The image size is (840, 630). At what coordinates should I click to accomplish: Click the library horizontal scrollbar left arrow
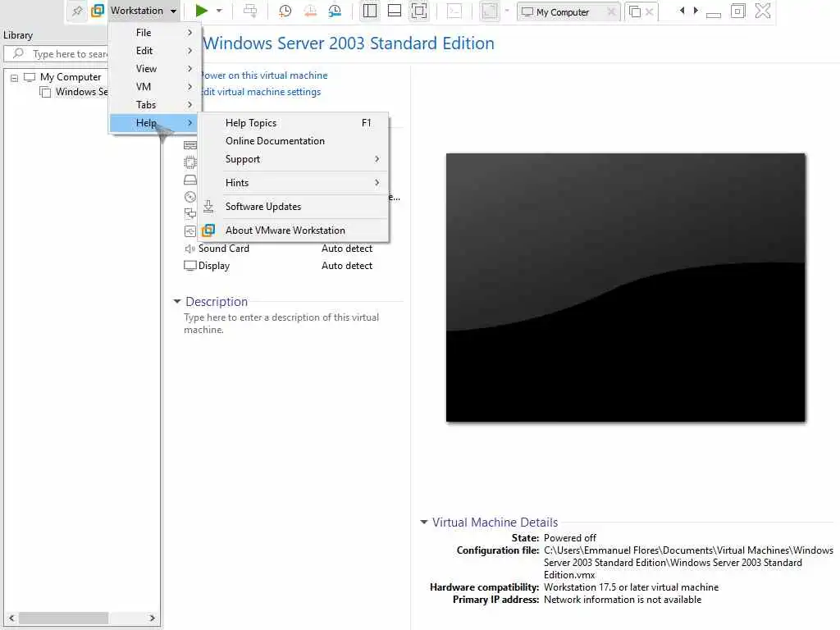(11, 618)
